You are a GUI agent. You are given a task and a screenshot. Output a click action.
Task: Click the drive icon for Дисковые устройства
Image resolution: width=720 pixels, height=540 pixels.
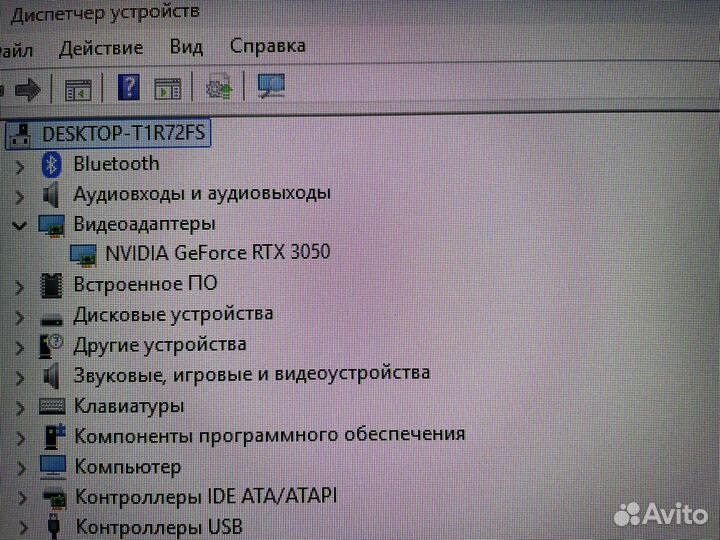tap(51, 318)
